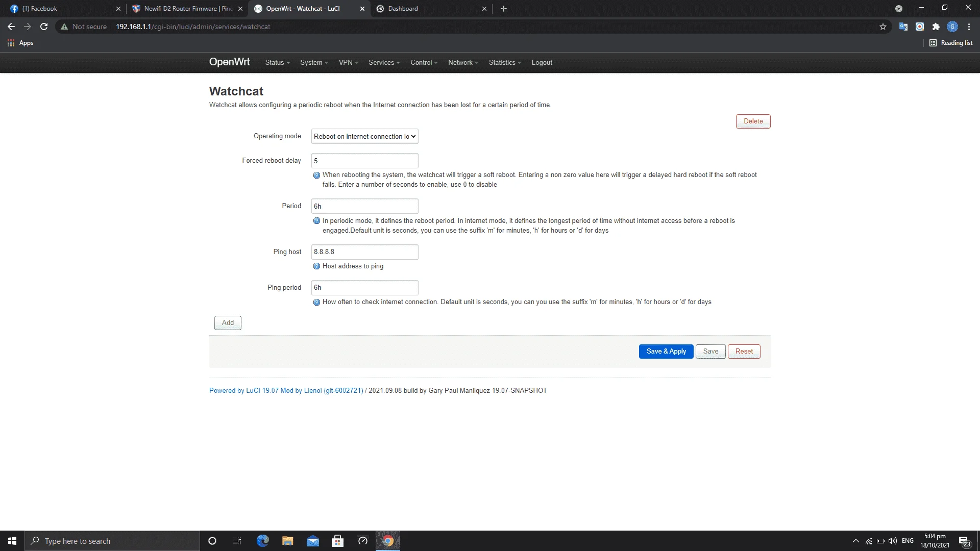Expand the Statistics menu
Viewport: 980px width, 551px height.
tap(505, 63)
